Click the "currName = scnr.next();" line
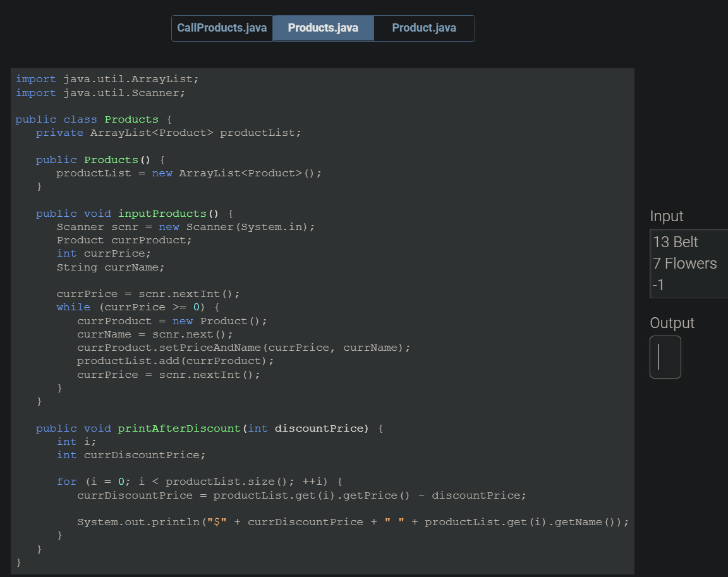The image size is (728, 577). pyautogui.click(x=155, y=334)
